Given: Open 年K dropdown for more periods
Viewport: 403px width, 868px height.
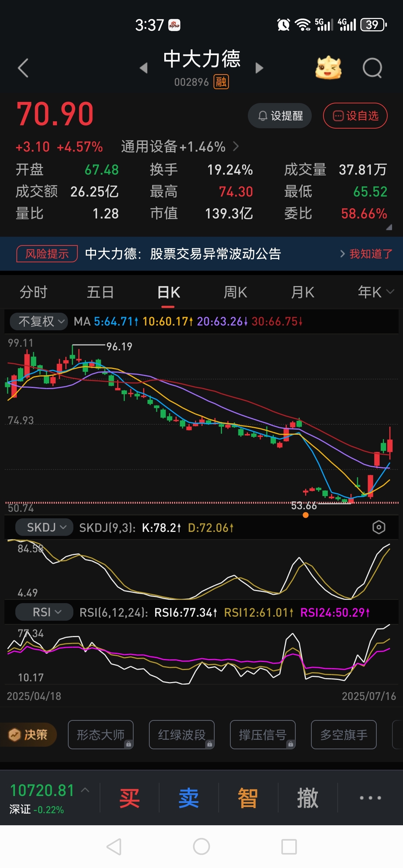Looking at the screenshot, I should (376, 292).
